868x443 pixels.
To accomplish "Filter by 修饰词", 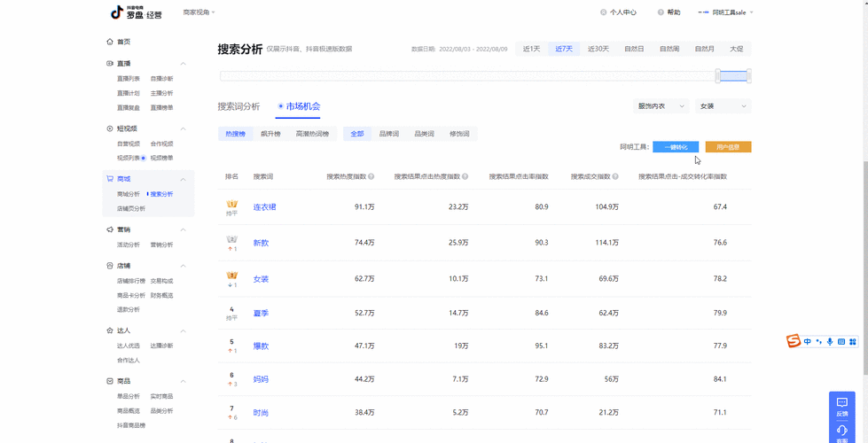I will (459, 134).
